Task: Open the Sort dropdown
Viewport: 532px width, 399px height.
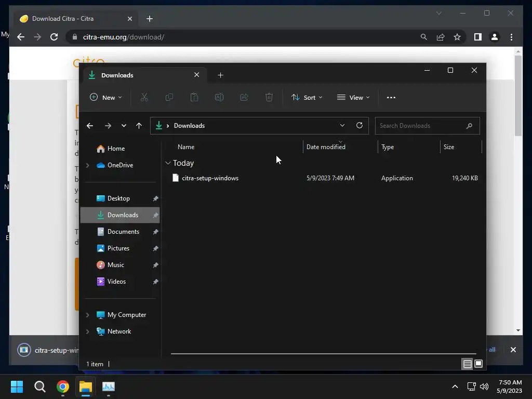Action: point(307,97)
